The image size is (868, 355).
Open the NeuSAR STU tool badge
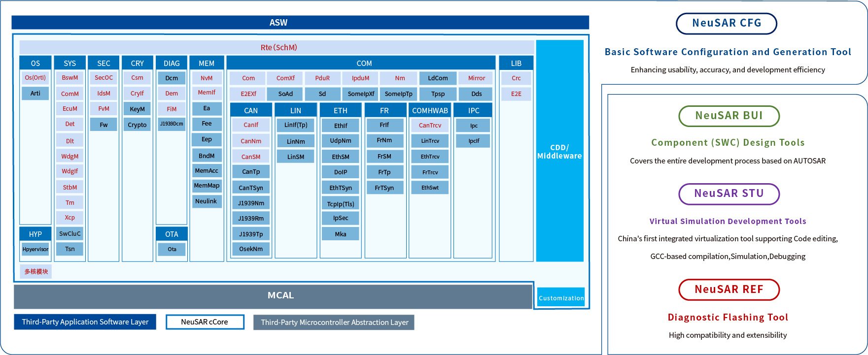click(729, 194)
